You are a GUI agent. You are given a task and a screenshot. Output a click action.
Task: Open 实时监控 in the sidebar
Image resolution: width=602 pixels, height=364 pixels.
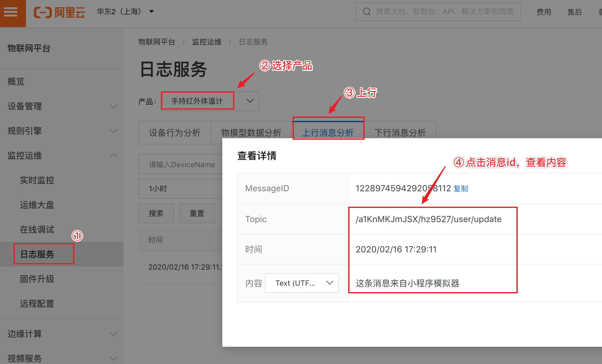click(x=37, y=180)
